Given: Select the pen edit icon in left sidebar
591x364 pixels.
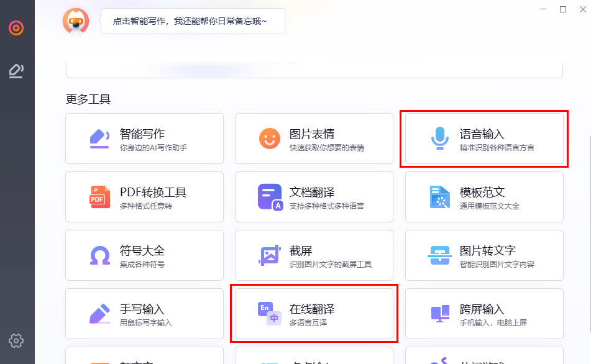Looking at the screenshot, I should 16,70.
